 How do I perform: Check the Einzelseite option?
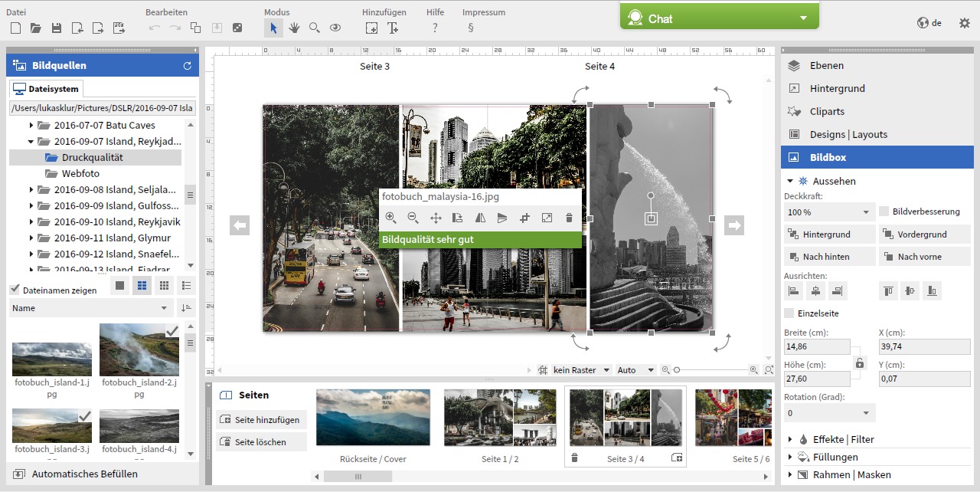pyautogui.click(x=789, y=313)
